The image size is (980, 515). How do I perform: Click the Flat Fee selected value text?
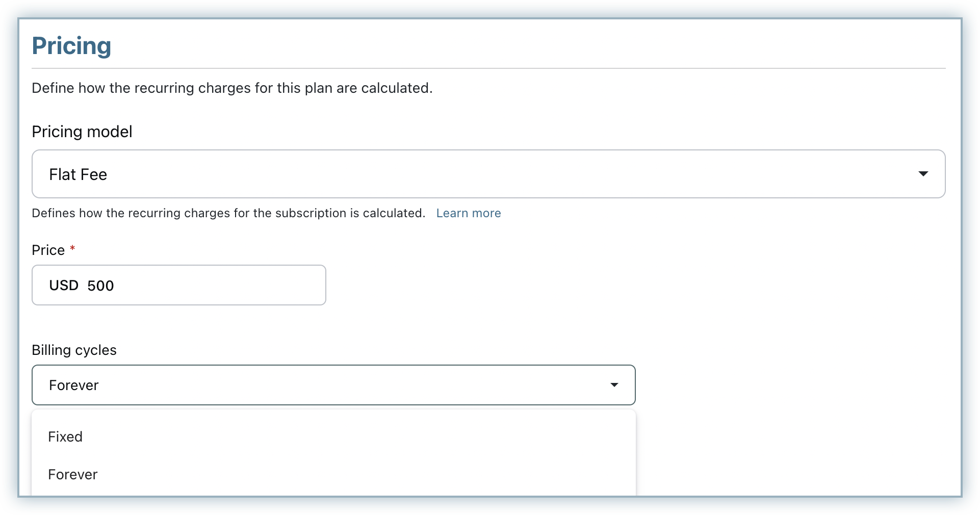[78, 174]
